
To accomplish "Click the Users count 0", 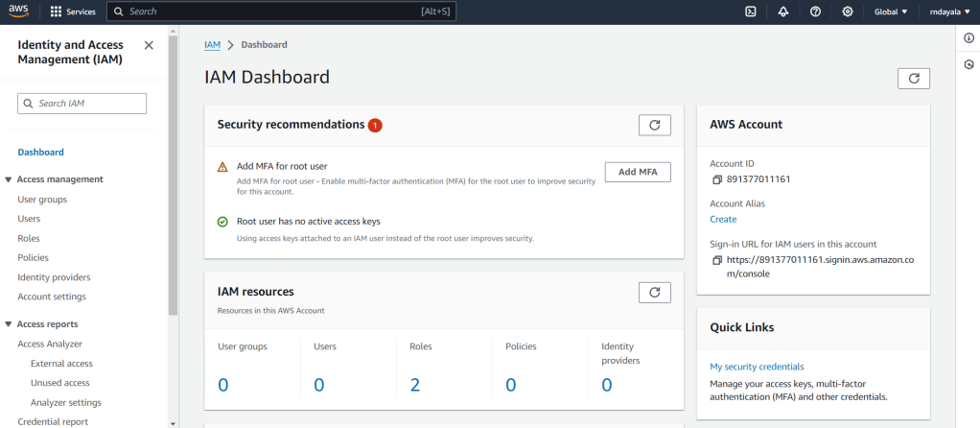I will pyautogui.click(x=318, y=385).
